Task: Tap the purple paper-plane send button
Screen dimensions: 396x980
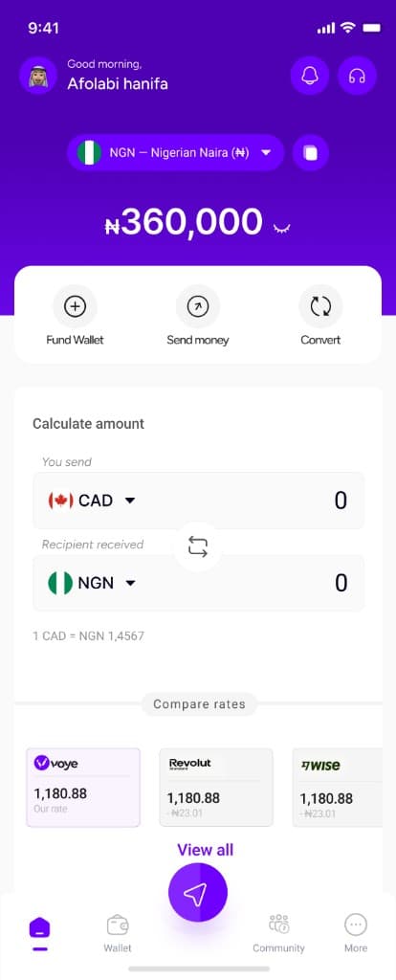Action: (197, 893)
